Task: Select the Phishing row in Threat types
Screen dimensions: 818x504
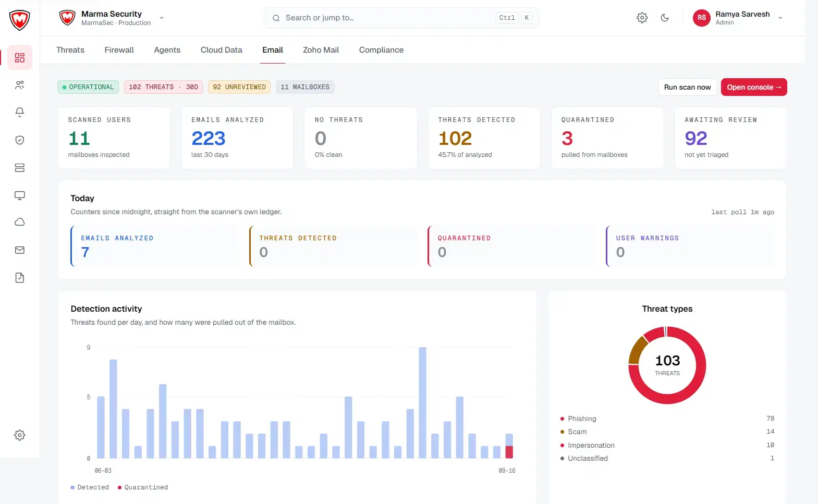Action: tap(667, 419)
